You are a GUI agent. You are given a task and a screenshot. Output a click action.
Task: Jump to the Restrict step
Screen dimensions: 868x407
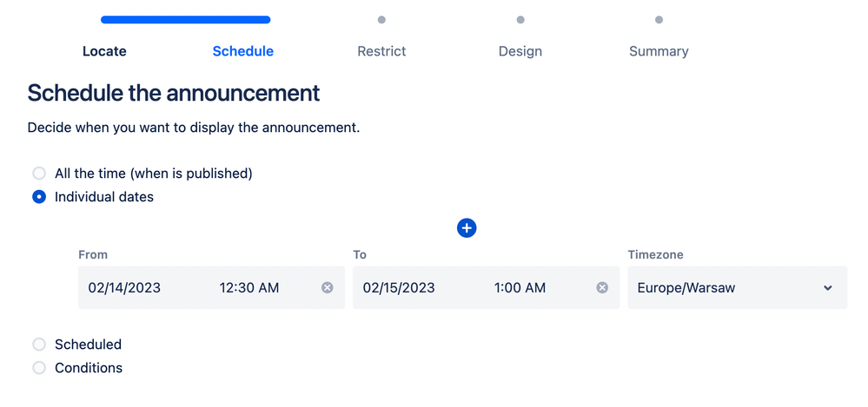381,51
